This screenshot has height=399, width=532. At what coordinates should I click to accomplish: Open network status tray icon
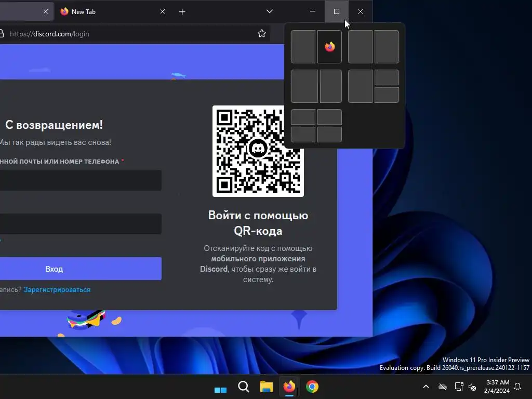point(459,387)
